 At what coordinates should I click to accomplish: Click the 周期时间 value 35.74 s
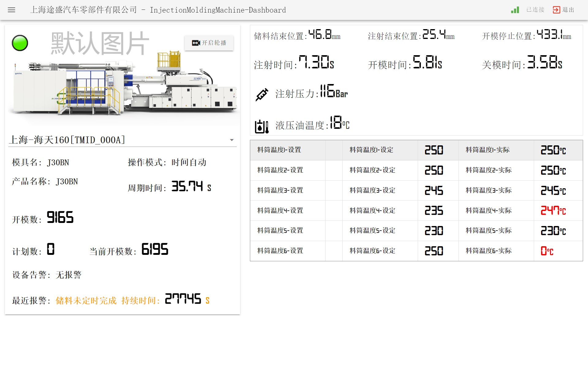tap(191, 186)
